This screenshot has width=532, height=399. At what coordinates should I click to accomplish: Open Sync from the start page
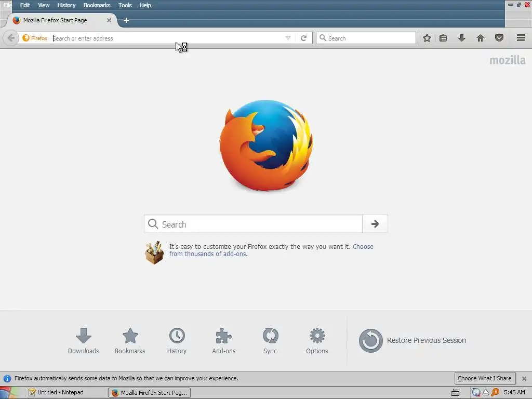click(x=270, y=341)
